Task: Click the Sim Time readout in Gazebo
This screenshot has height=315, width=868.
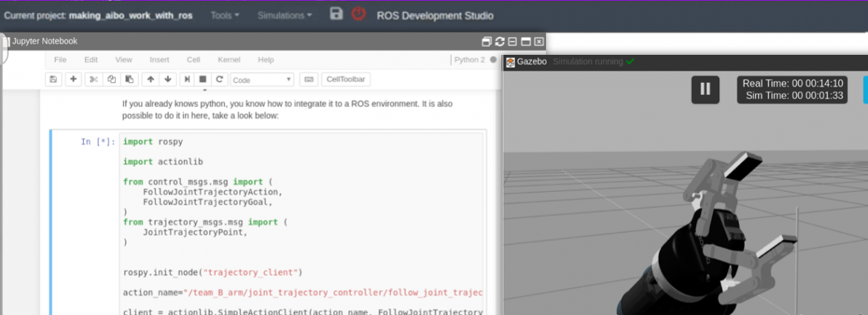Action: point(793,96)
